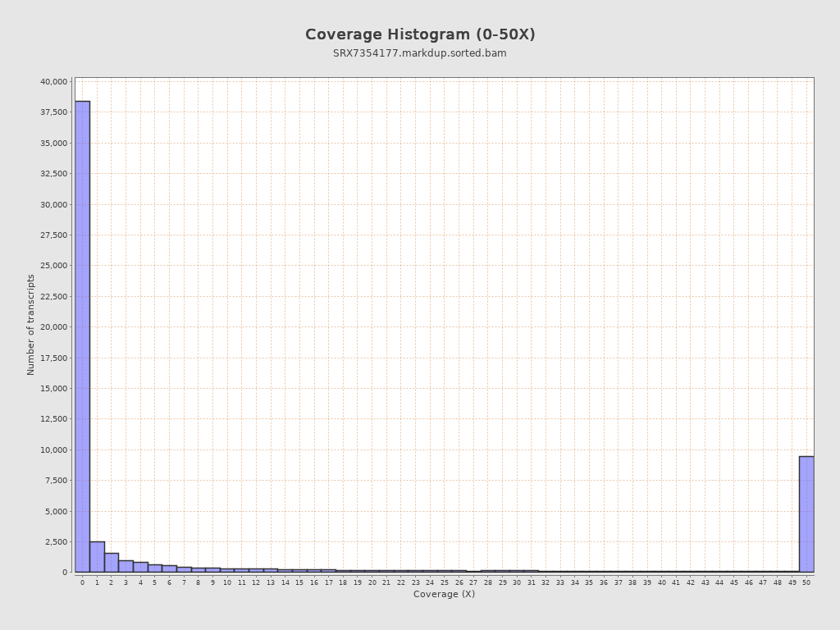Screen dimensions: 840x630
Task: Click the 20,000 y-axis tick label
Action: point(54,327)
